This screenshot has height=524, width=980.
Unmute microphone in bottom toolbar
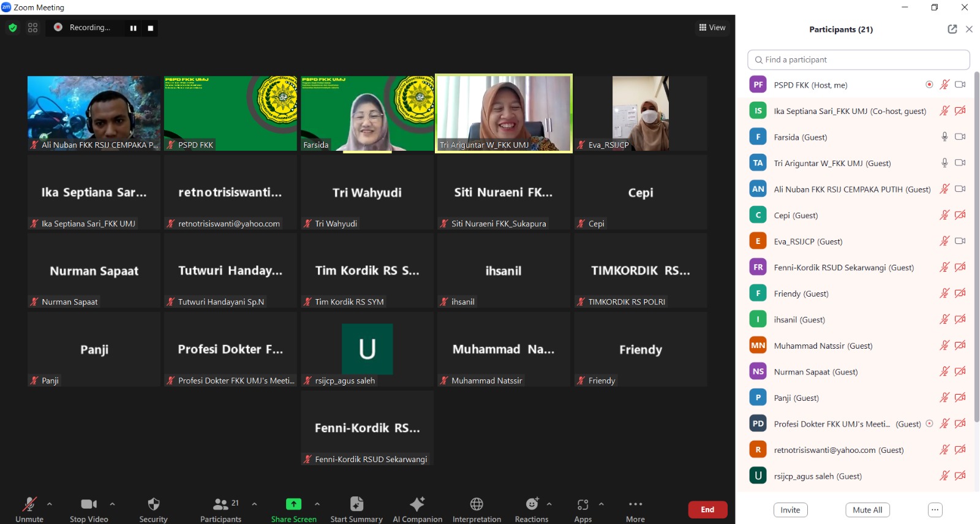(x=29, y=509)
